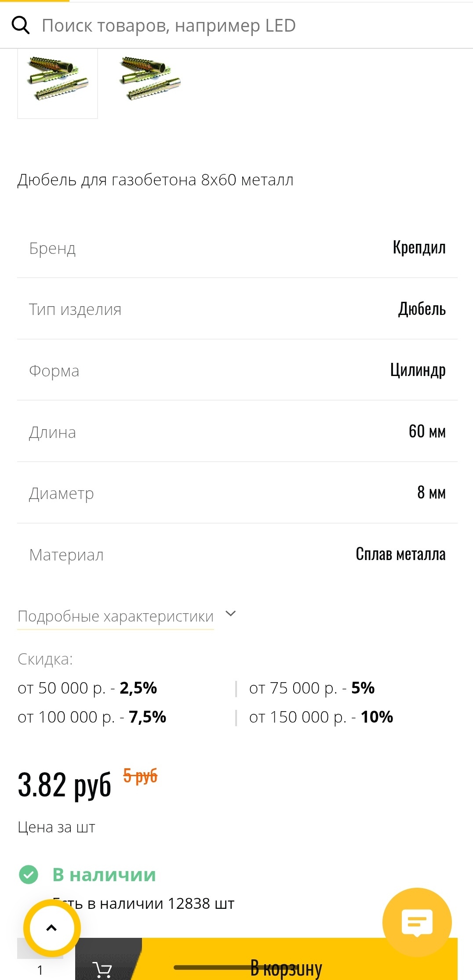Tap the crossed-out old price 5 руб
Screen dimensions: 473x980
click(140, 776)
